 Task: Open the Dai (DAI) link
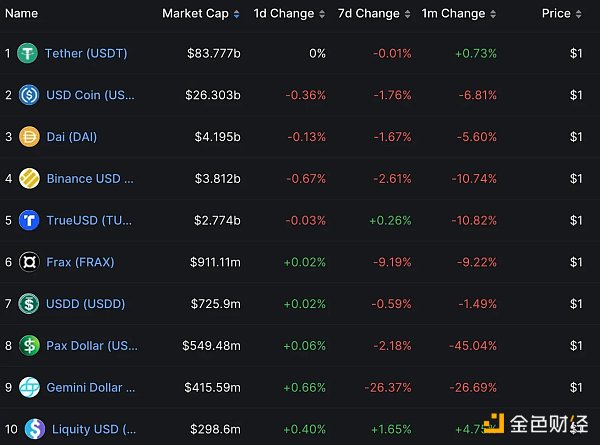point(72,137)
